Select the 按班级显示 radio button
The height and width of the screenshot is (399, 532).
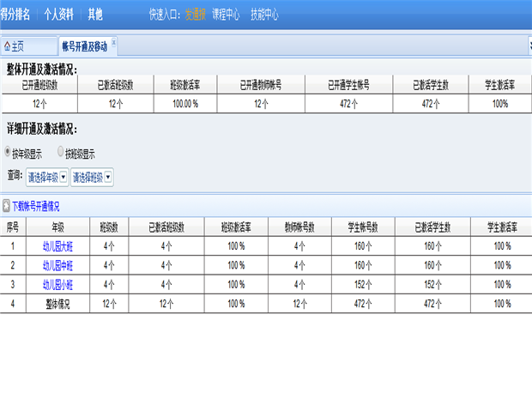[61, 153]
